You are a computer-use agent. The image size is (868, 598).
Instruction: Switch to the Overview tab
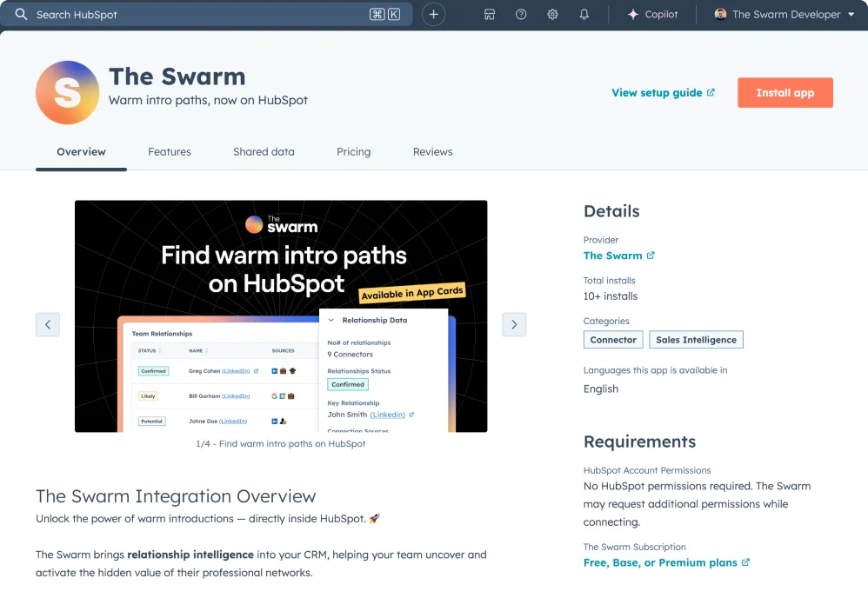coord(82,151)
